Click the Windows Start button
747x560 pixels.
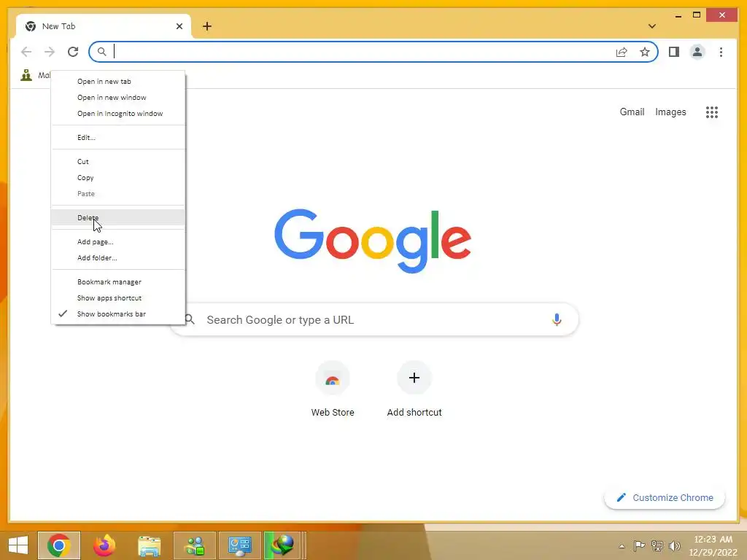(x=18, y=545)
